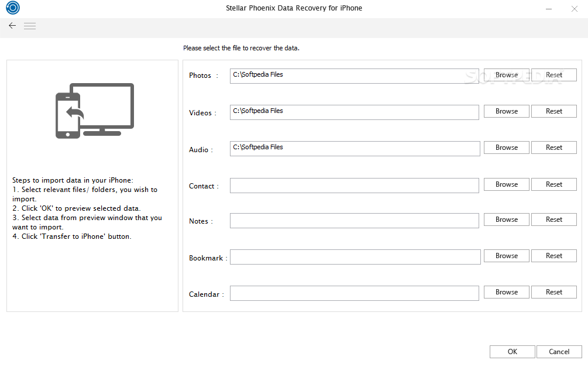The image size is (588, 367).
Task: Click 'Please select the file to recover the data.'
Action: [x=241, y=48]
